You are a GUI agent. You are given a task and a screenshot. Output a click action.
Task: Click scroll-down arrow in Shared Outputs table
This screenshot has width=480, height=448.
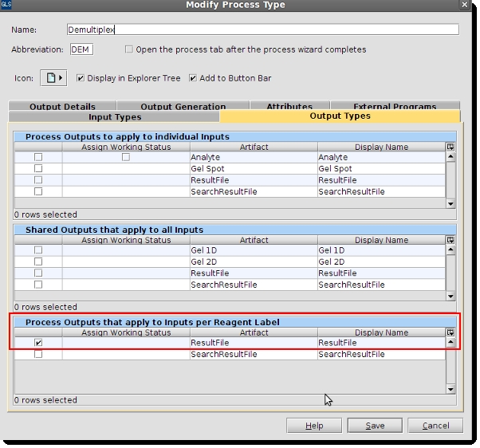coord(450,297)
